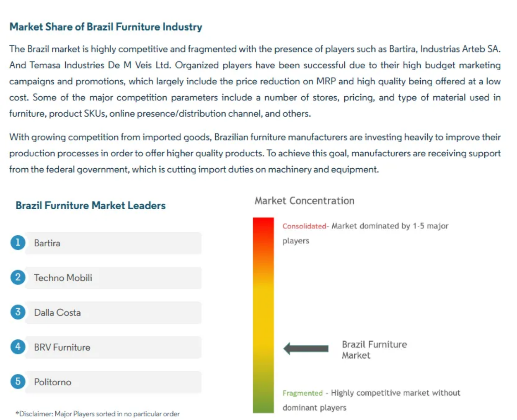This screenshot has height=420, width=517.
Task: Click the Brazil Furniture Market Leaders heading
Action: click(x=91, y=205)
